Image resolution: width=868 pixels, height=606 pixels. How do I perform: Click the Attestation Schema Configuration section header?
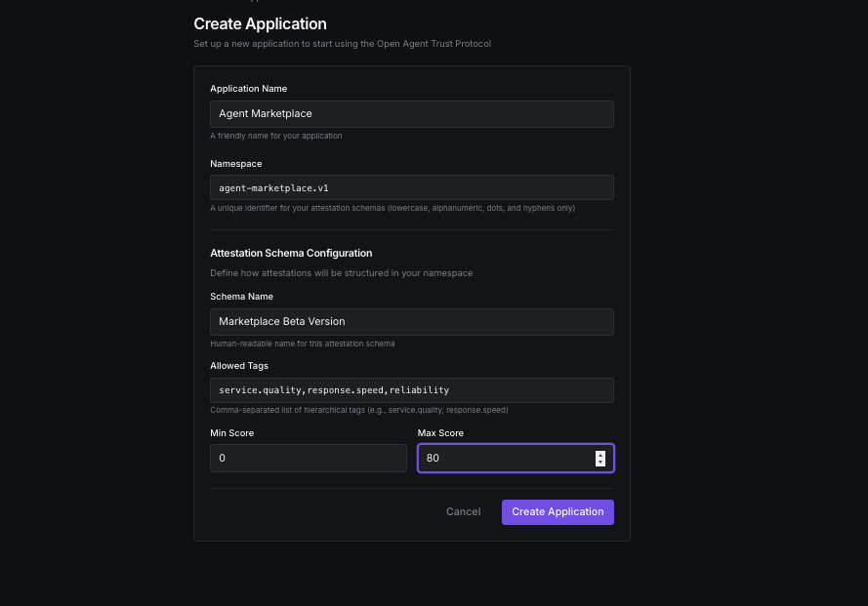point(291,253)
